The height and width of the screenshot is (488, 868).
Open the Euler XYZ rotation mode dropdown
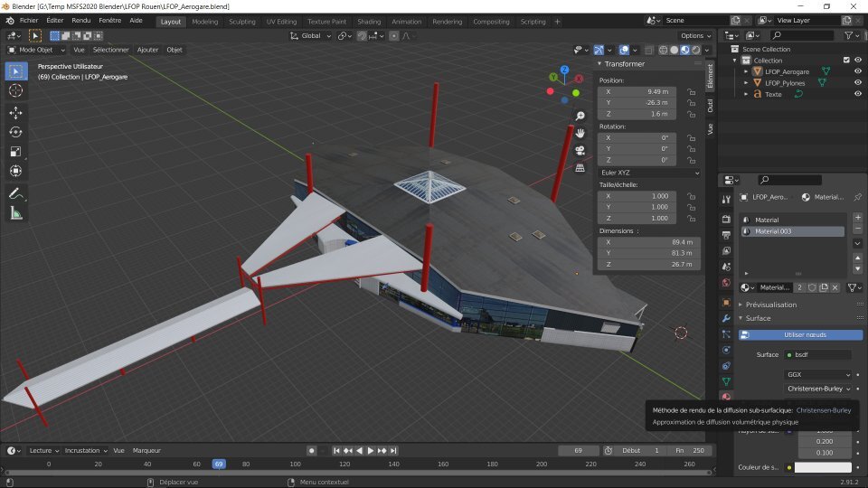[649, 172]
